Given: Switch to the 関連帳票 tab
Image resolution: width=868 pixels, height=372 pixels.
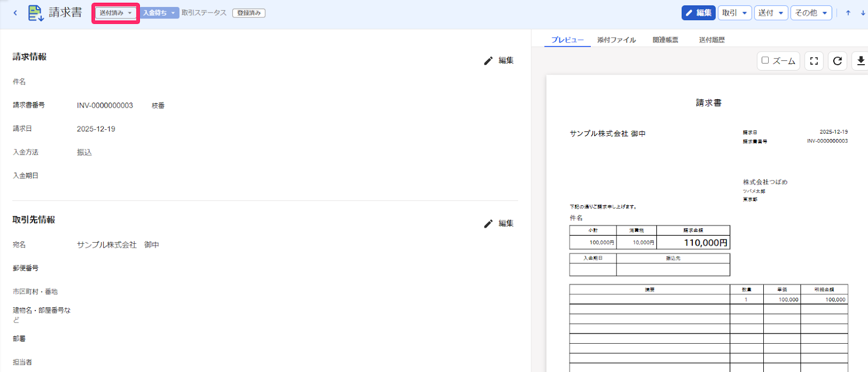Looking at the screenshot, I should (665, 40).
